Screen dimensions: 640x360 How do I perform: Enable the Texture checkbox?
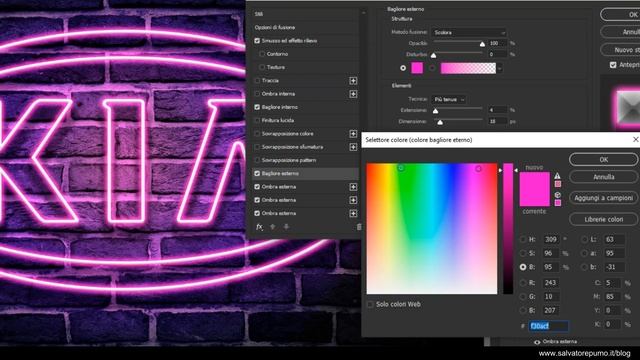262,67
